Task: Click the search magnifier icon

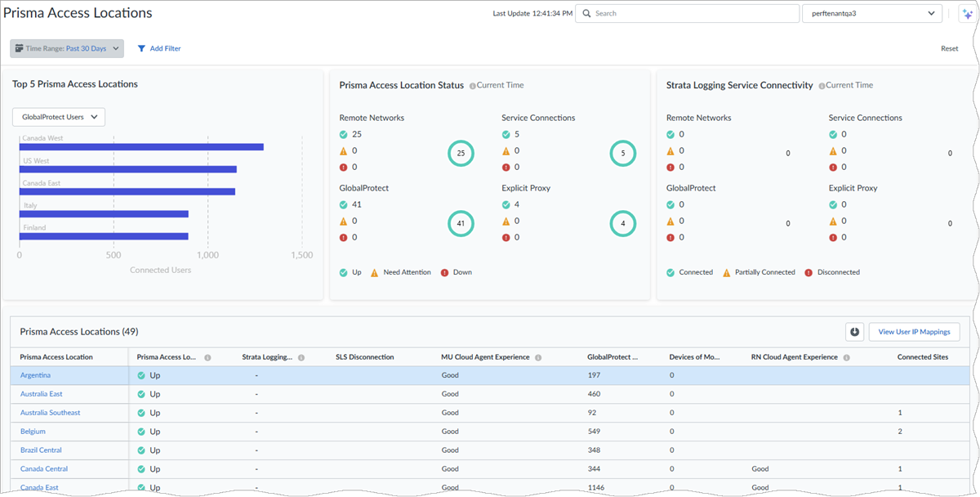Action: 586,14
